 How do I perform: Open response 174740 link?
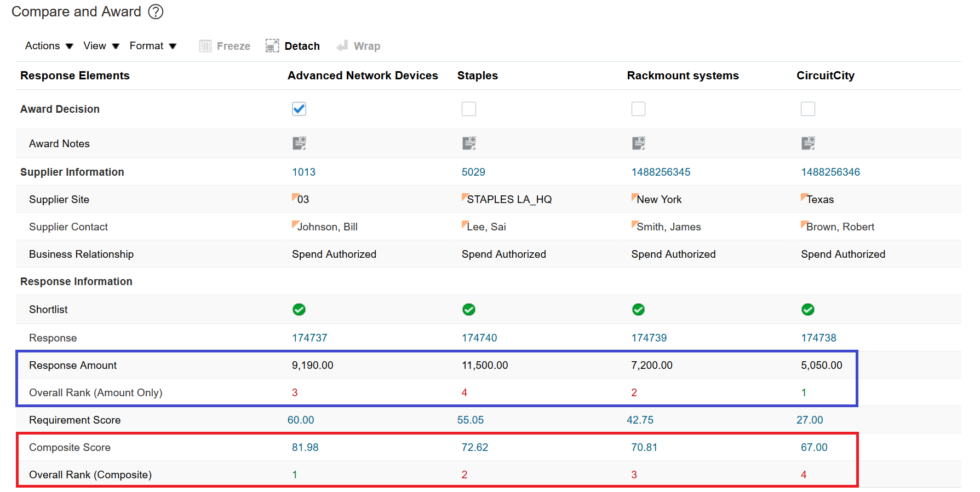click(479, 338)
